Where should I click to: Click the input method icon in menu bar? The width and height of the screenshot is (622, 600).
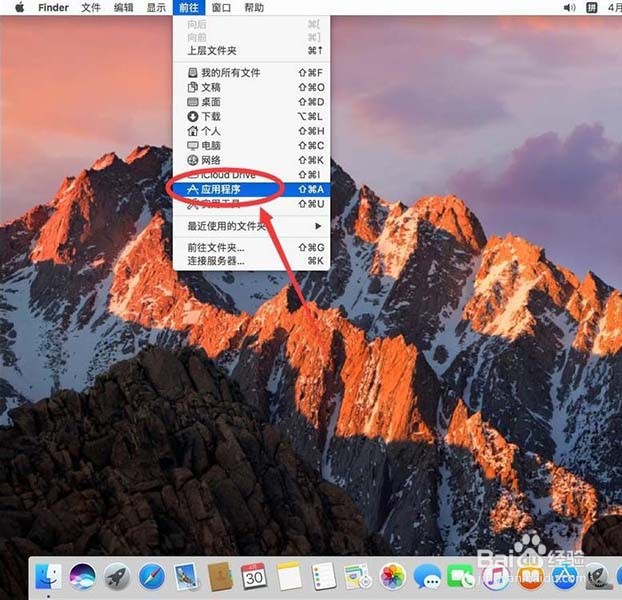(591, 8)
